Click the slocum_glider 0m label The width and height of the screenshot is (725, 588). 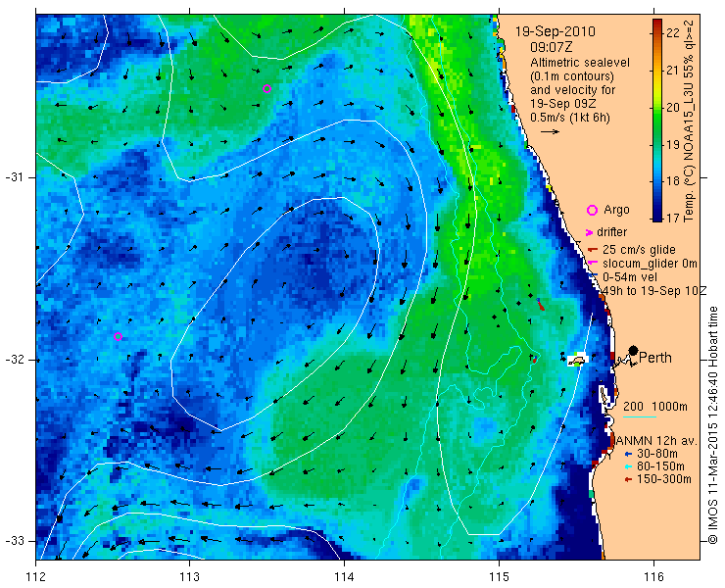tap(650, 264)
